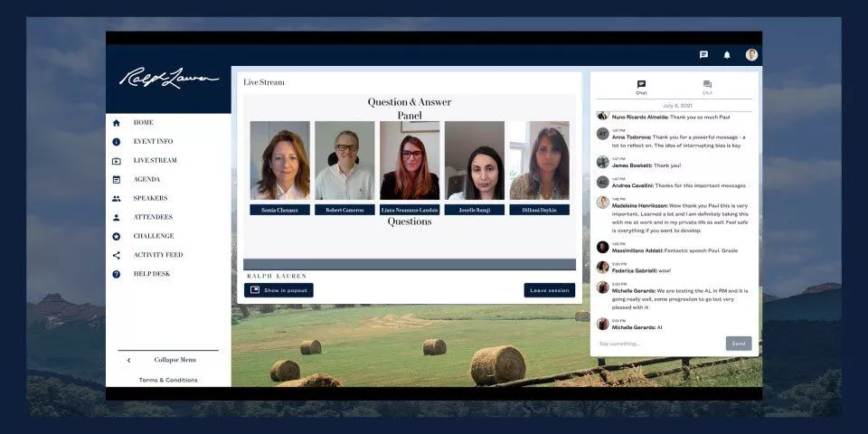Open AGENDA menu item

click(x=146, y=179)
